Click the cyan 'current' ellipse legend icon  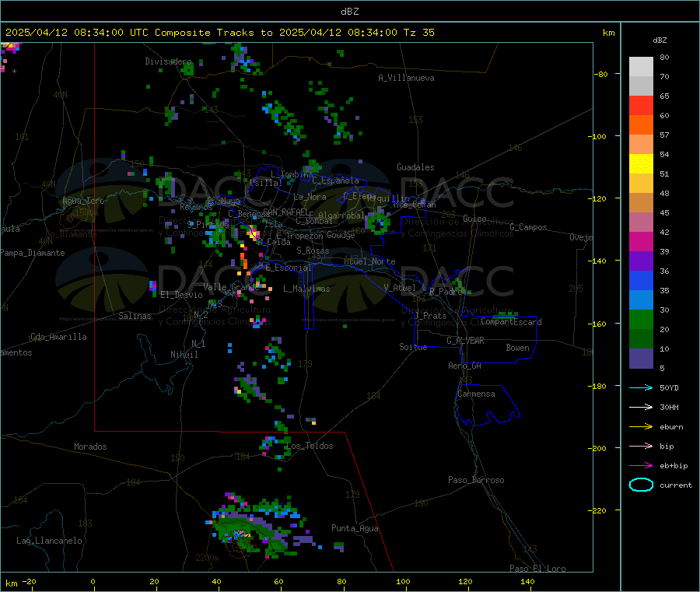(641, 485)
